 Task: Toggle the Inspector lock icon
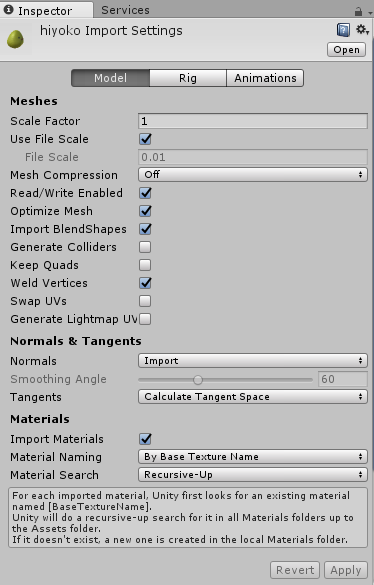(358, 12)
